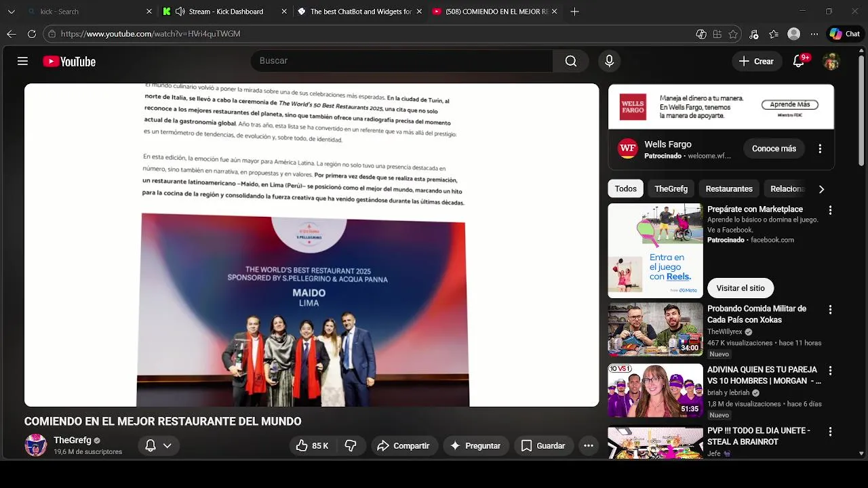Viewport: 868px width, 488px height.
Task: Open options for PVP Brainrot video
Action: tap(830, 431)
